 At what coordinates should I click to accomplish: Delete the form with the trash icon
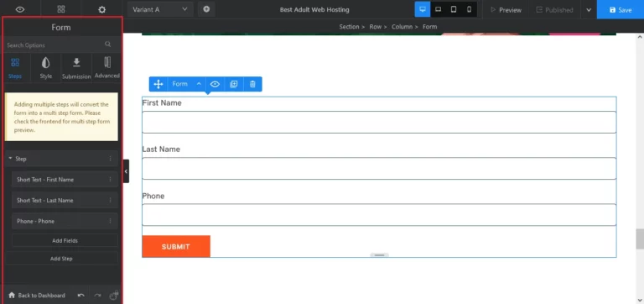click(252, 84)
